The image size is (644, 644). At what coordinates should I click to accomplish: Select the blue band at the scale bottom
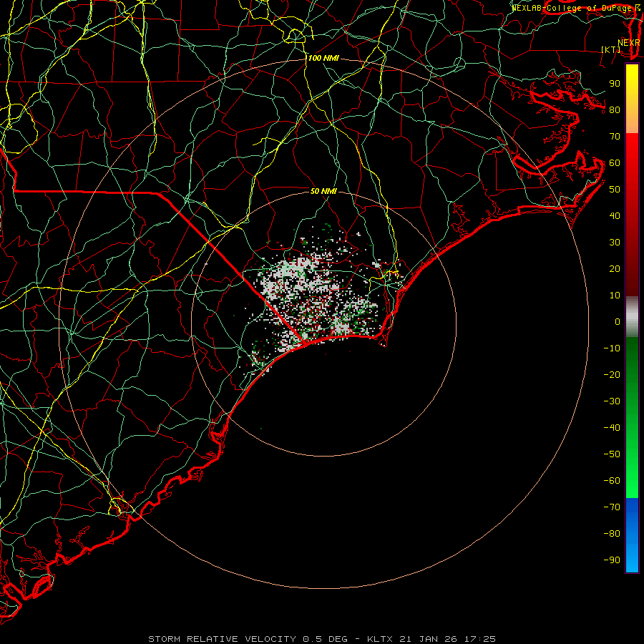click(632, 535)
